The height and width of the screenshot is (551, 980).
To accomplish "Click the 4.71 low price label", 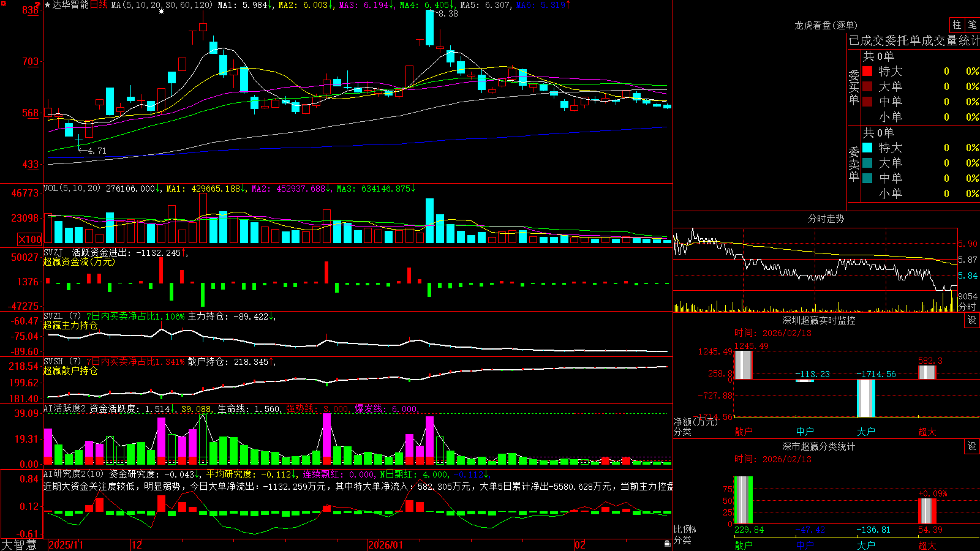I will click(97, 151).
